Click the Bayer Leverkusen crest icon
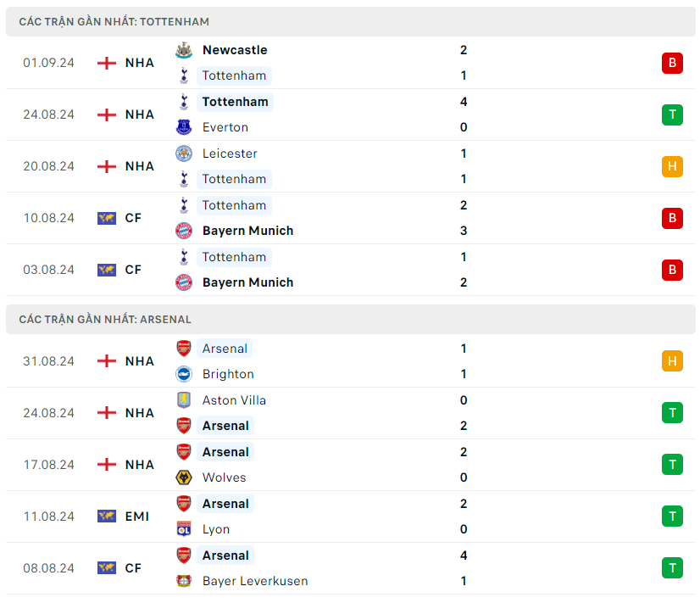The height and width of the screenshot is (603, 700). 184,581
